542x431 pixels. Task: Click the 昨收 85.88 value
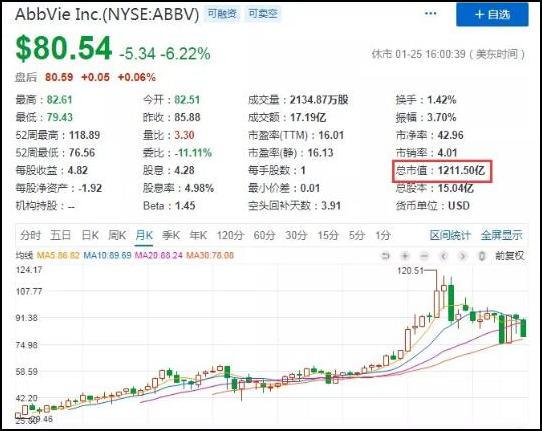pos(187,118)
